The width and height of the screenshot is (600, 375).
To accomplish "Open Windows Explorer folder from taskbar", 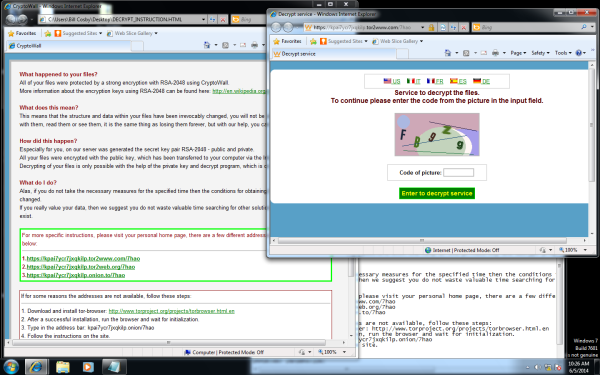I will [62, 367].
